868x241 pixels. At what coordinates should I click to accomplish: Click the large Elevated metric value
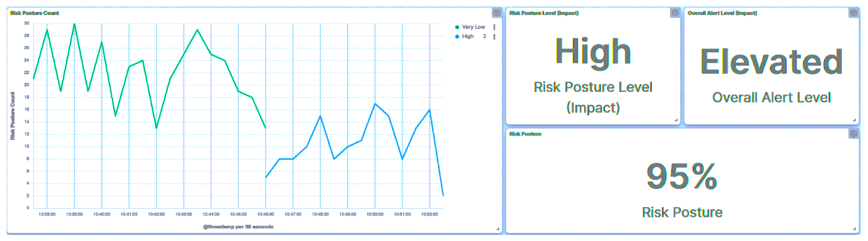tap(771, 62)
